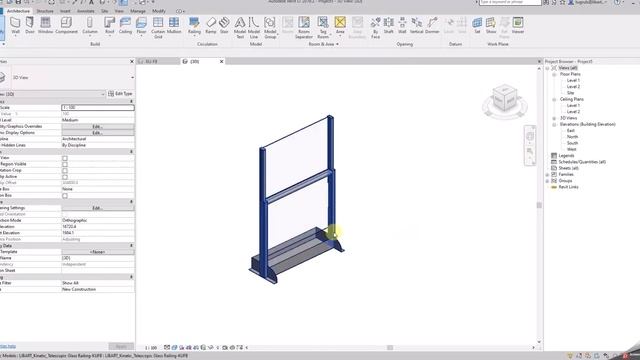Collapse the Elevations (Building Elevation) node
Image resolution: width=640 pixels, height=360 pixels.
pos(554,124)
